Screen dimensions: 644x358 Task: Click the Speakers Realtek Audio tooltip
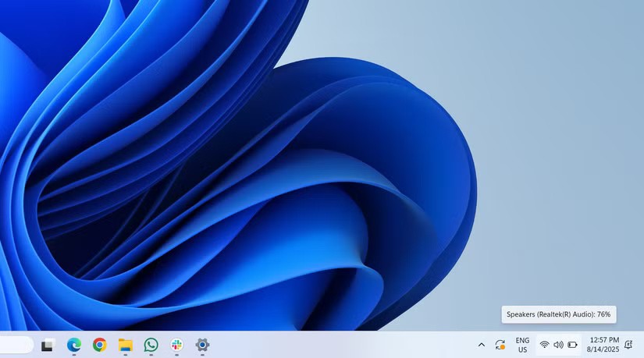point(558,314)
